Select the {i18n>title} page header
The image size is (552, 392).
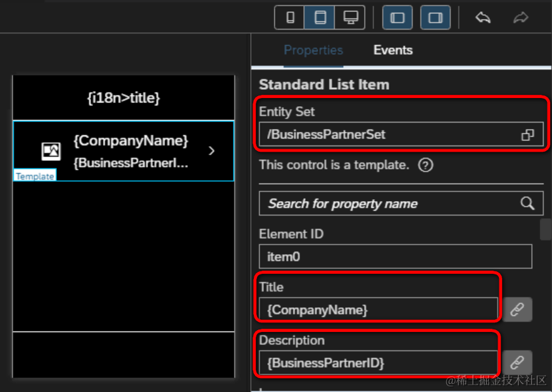(123, 98)
